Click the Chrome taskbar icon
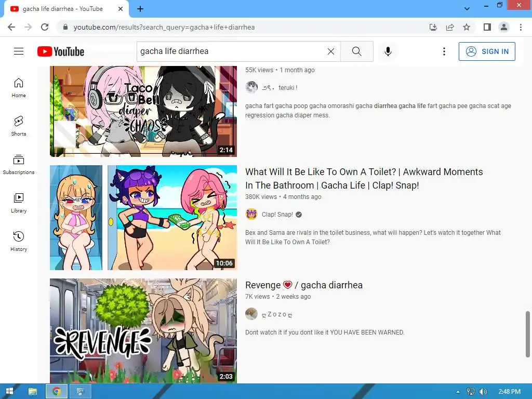This screenshot has width=532, height=399. tap(57, 392)
